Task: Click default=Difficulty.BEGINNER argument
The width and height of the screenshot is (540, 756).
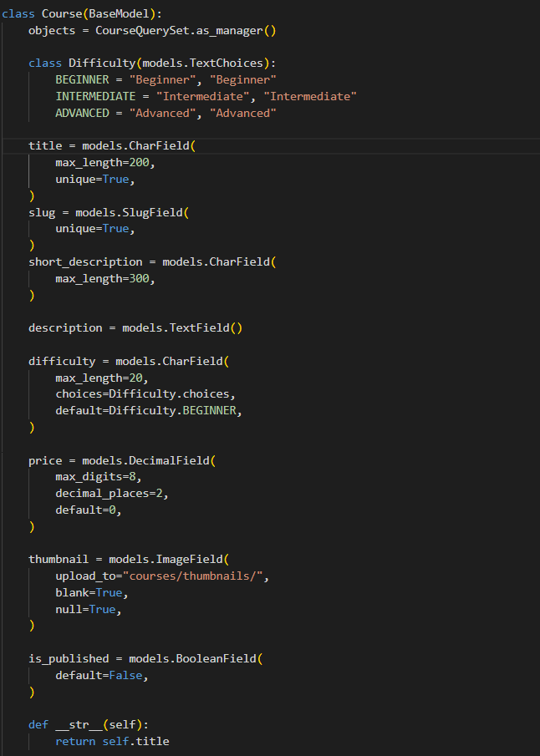Action: 145,410
